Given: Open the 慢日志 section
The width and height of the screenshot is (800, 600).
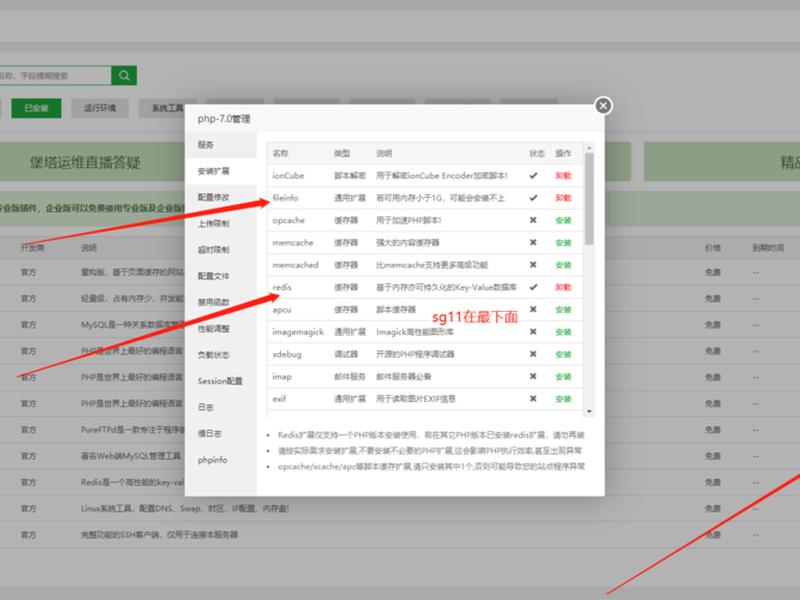Looking at the screenshot, I should tap(220, 434).
